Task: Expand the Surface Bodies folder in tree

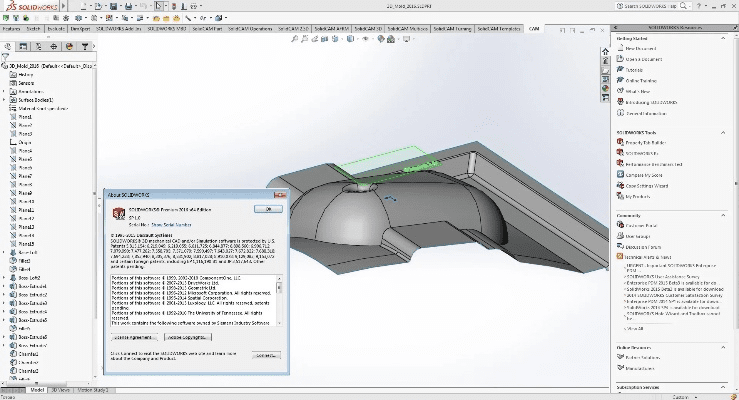Action: coord(4,102)
